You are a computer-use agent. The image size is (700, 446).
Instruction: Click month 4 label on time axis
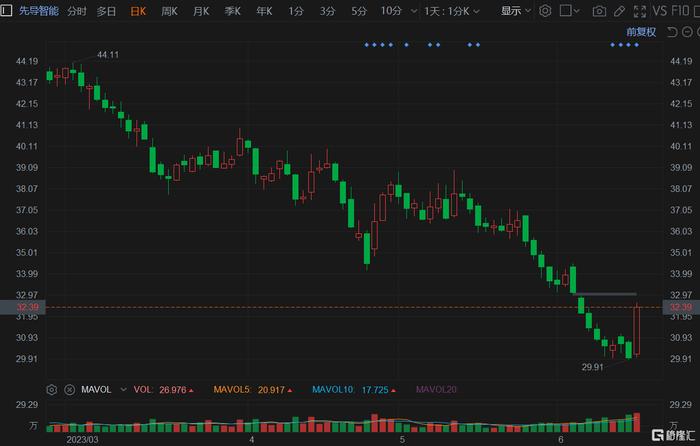pos(252,439)
